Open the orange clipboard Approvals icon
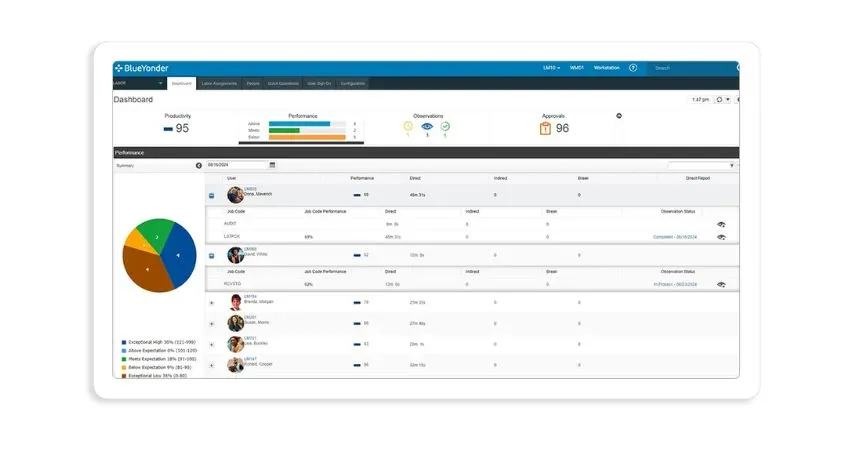This screenshot has height=460, width=847. [x=545, y=128]
